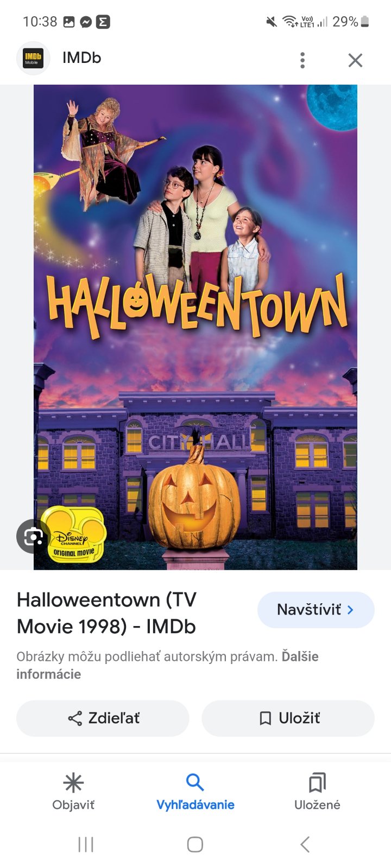The width and height of the screenshot is (391, 868).
Task: Open Halloweentown (TV Movie 1998) title link
Action: click(106, 613)
